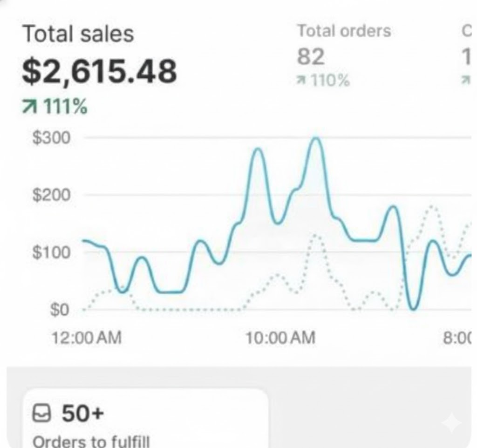Click the lowest dip of the solid sales line
This screenshot has height=448, width=477.
tap(413, 309)
